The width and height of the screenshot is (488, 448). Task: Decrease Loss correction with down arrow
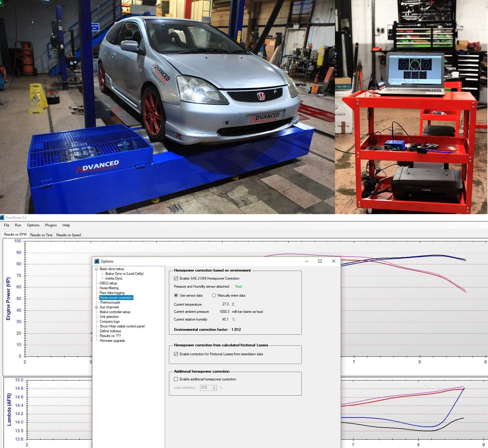pos(214,389)
